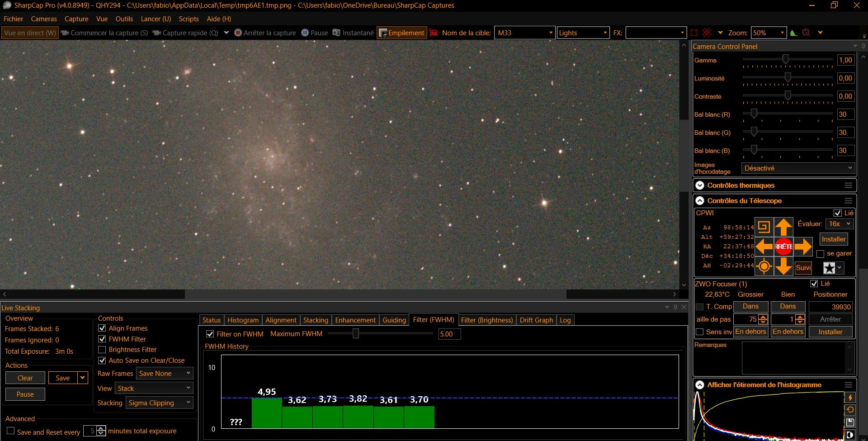Hit the red ARRÊTE stop button
868x441 pixels.
pyautogui.click(x=783, y=247)
